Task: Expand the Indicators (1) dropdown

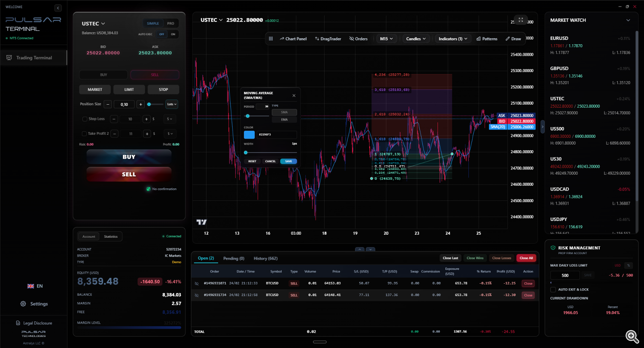Action: coord(453,39)
